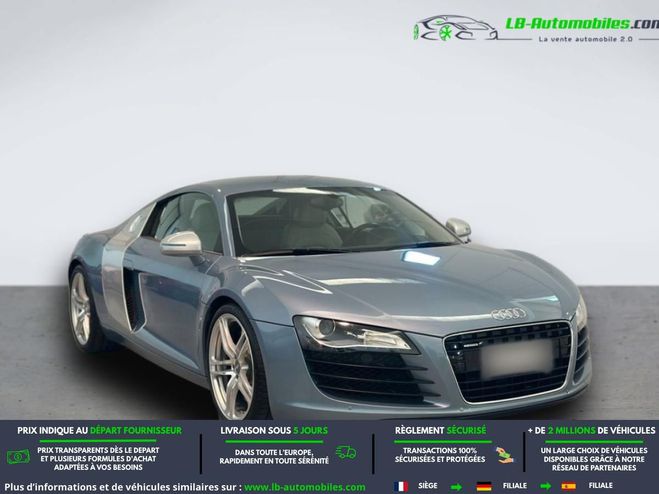Screen dimensions: 659x494
Task: Click 'LIVRAISON SOUS 5 JOURS' heading
Action: (x=274, y=431)
